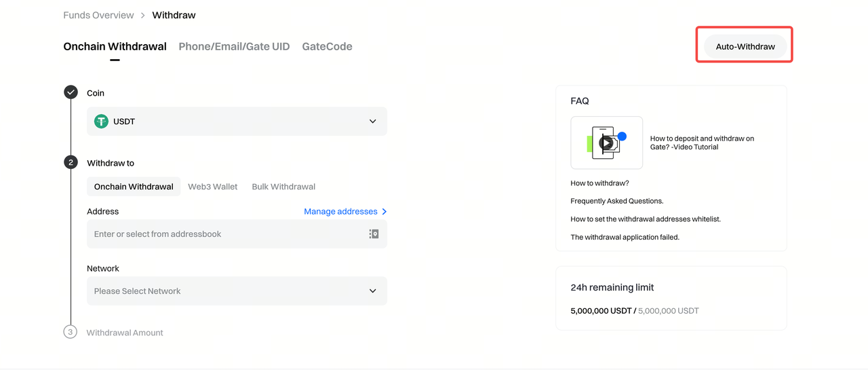Screen dimensions: 868x370
Task: Switch to Phone/Email/Gate UID tab
Action: click(234, 47)
